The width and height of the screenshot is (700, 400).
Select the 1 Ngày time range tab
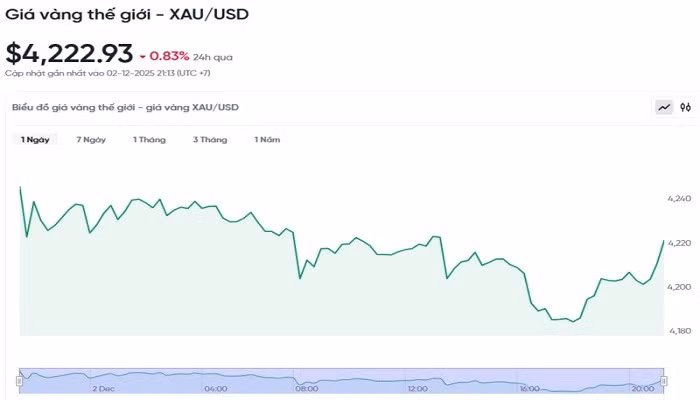point(35,140)
